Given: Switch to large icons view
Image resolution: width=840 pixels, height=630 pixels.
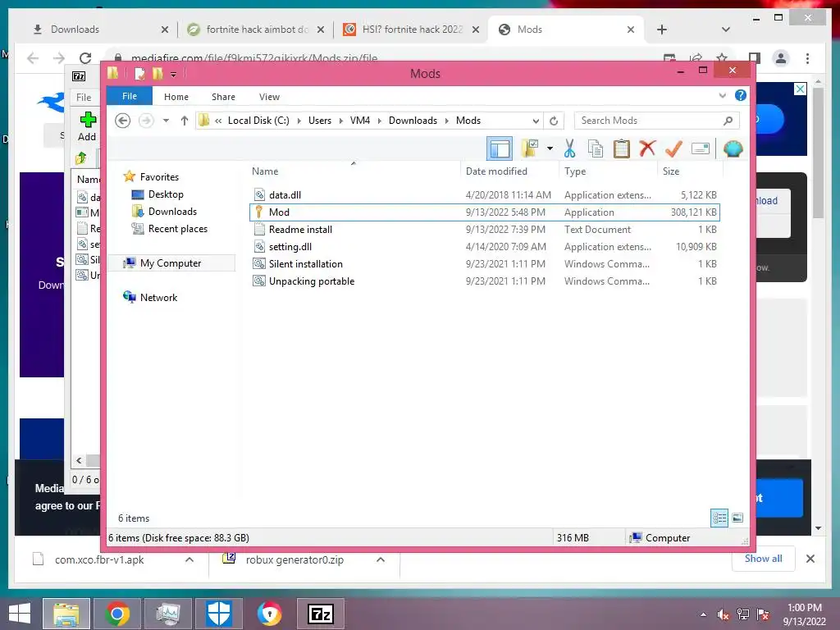Looking at the screenshot, I should pos(737,518).
